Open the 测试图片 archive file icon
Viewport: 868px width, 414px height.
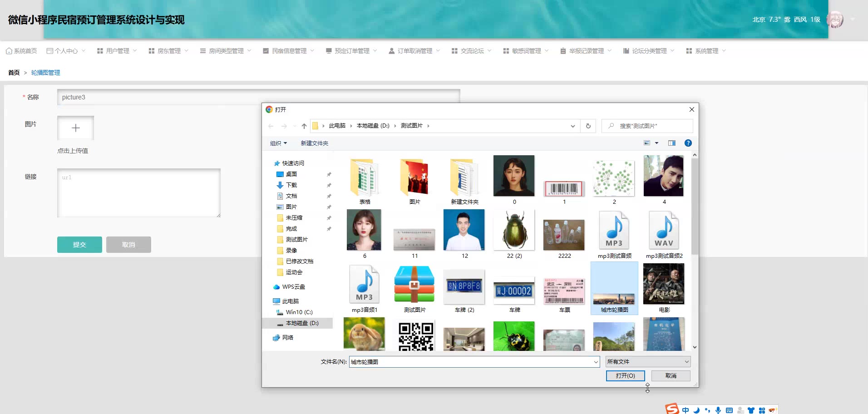point(414,285)
